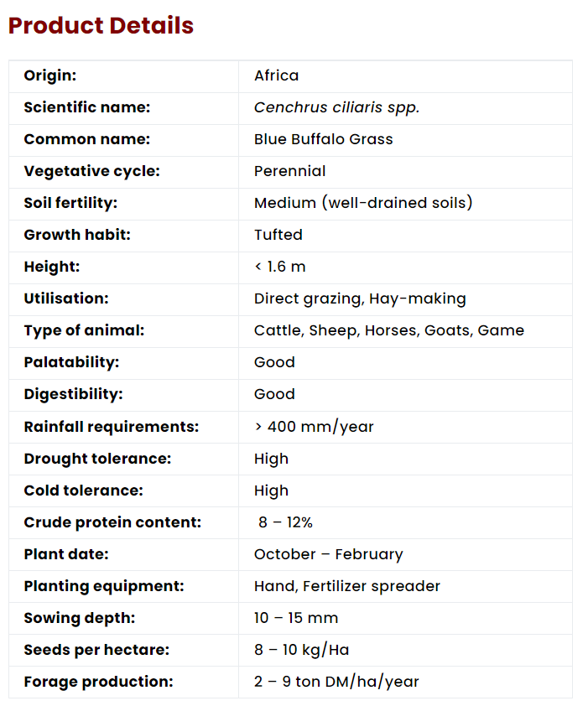The width and height of the screenshot is (588, 706).
Task: Select the 2 – 9 ton DM/ha/year value
Action: (x=336, y=682)
